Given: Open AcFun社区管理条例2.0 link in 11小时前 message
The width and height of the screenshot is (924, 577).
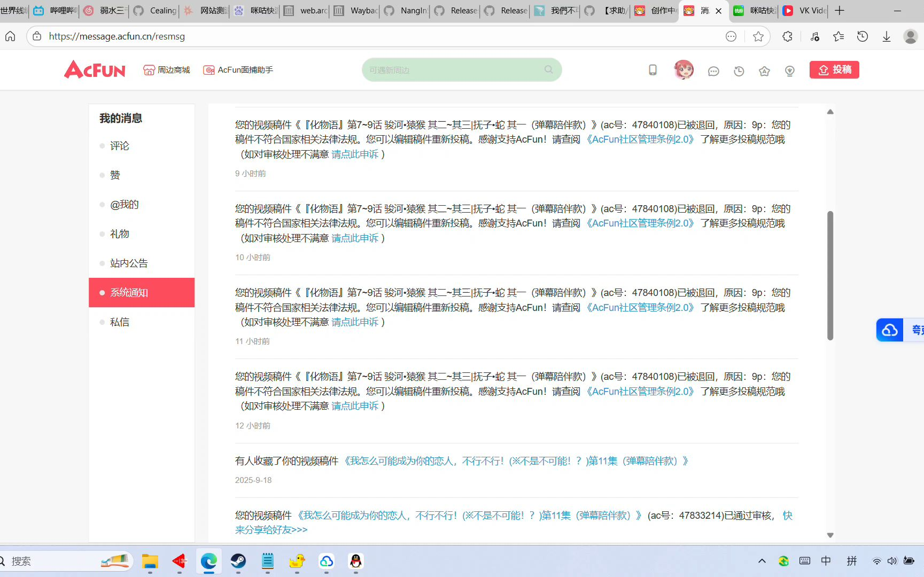Looking at the screenshot, I should point(640,308).
